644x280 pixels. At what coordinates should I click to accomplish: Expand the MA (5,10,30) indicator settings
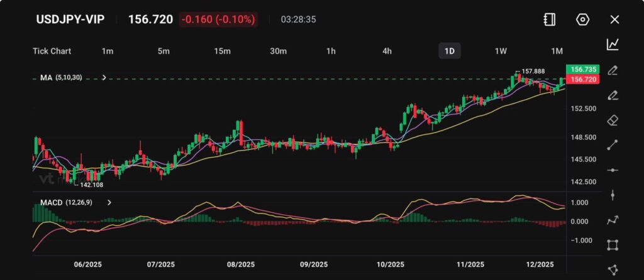click(x=104, y=78)
